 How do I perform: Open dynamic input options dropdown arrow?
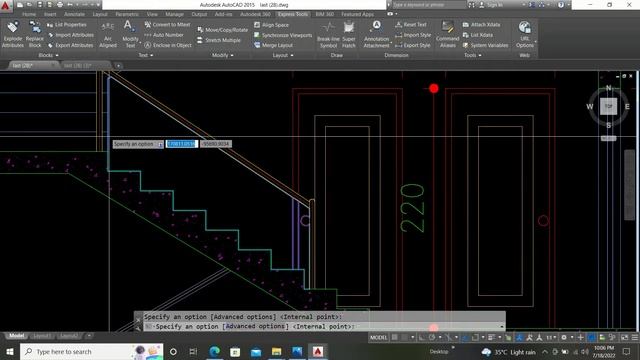tap(161, 144)
